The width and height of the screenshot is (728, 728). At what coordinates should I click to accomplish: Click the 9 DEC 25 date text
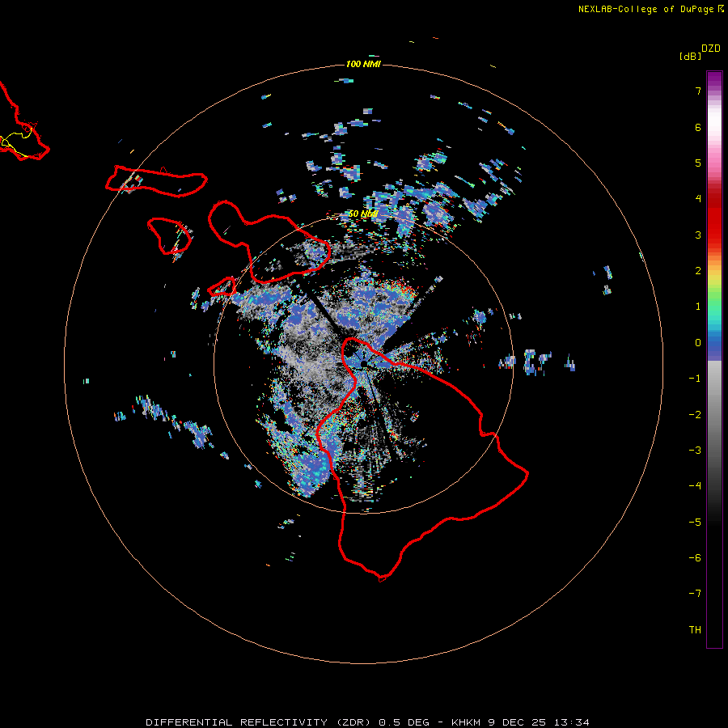point(518,722)
